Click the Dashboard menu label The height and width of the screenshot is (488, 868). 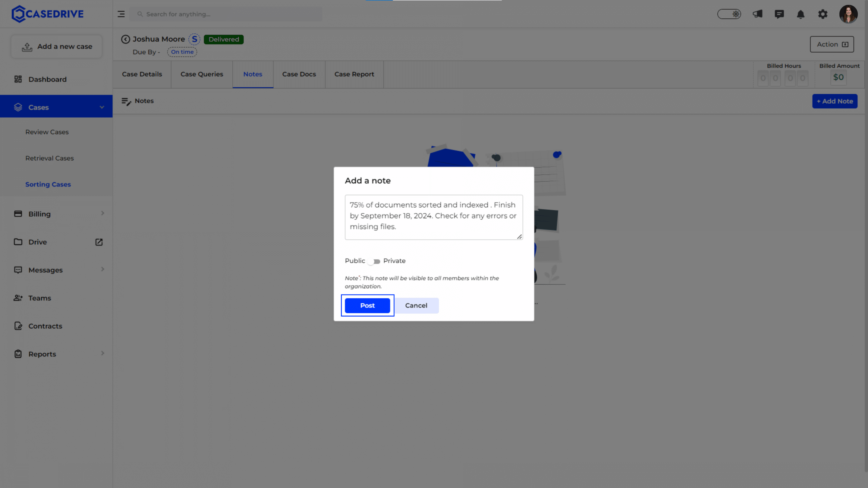[x=48, y=80]
